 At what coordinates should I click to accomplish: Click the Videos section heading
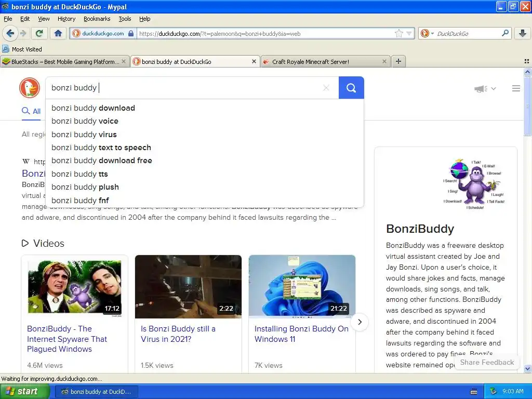(x=43, y=243)
